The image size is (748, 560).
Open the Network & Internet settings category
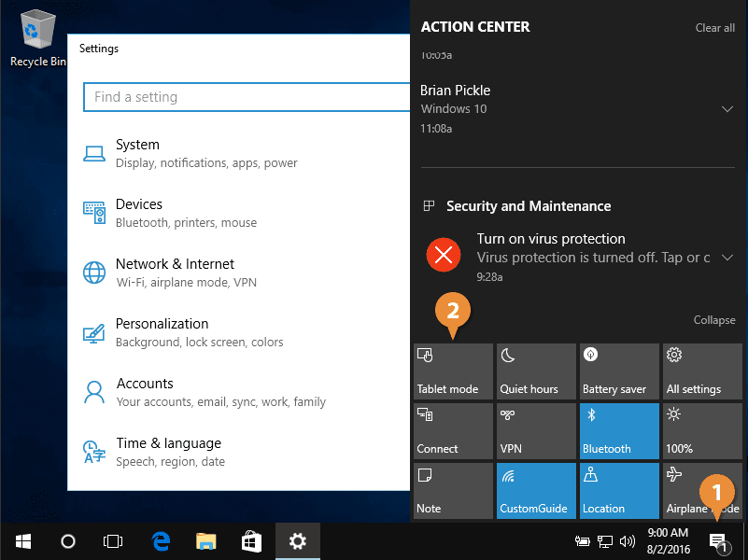175,273
